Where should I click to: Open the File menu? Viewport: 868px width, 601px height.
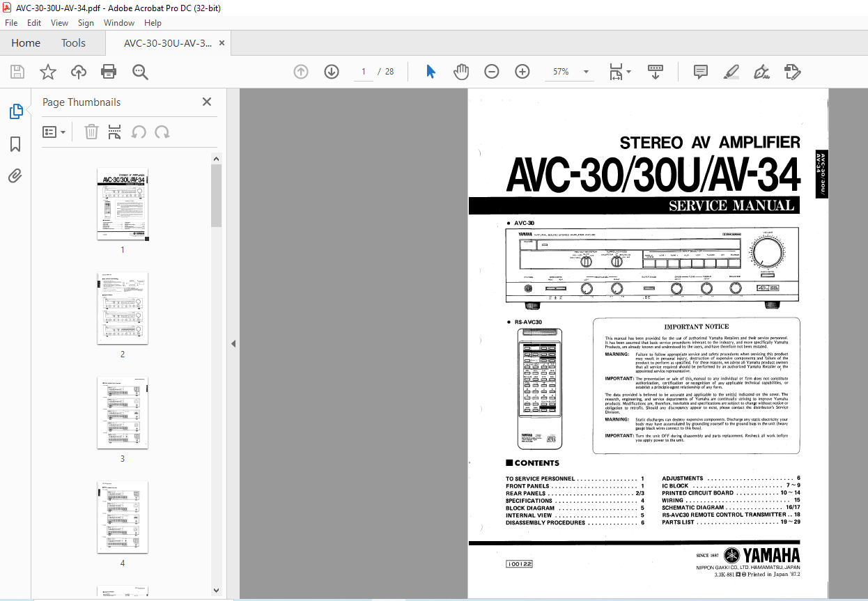(x=11, y=23)
